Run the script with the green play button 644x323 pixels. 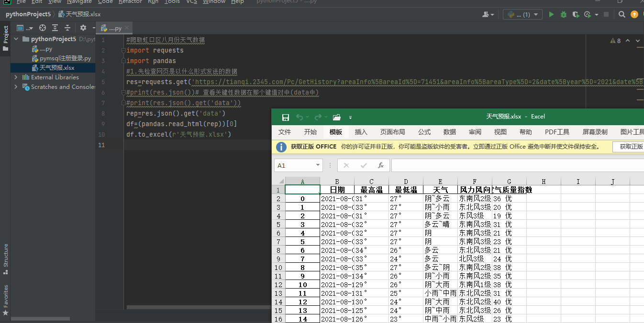[x=551, y=15]
